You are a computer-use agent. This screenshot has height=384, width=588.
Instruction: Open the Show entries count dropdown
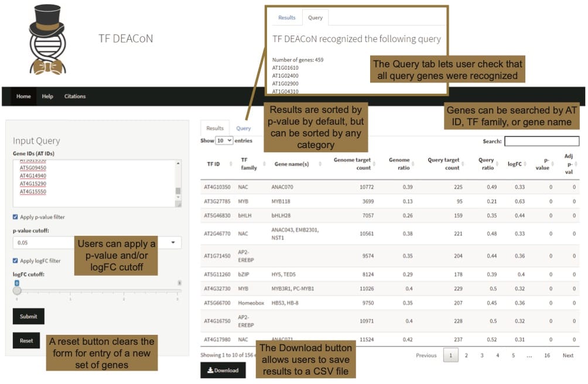pyautogui.click(x=224, y=141)
